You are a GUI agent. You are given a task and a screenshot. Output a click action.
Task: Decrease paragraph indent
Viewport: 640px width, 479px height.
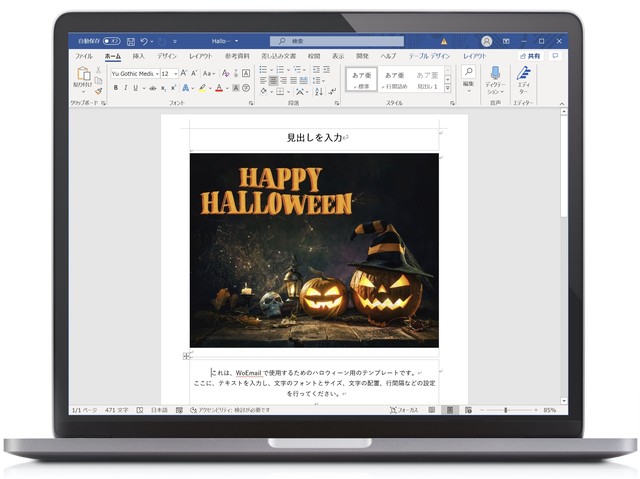pyautogui.click(x=316, y=70)
